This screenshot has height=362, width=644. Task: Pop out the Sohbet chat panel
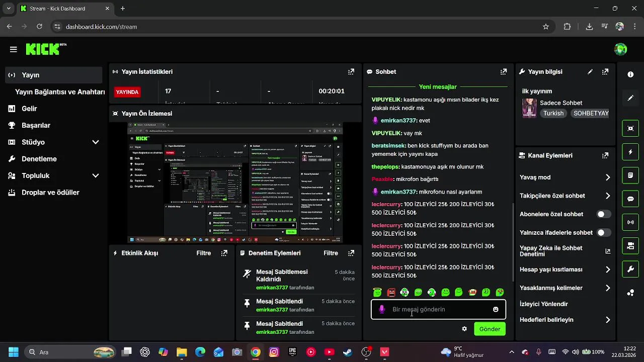pyautogui.click(x=504, y=72)
